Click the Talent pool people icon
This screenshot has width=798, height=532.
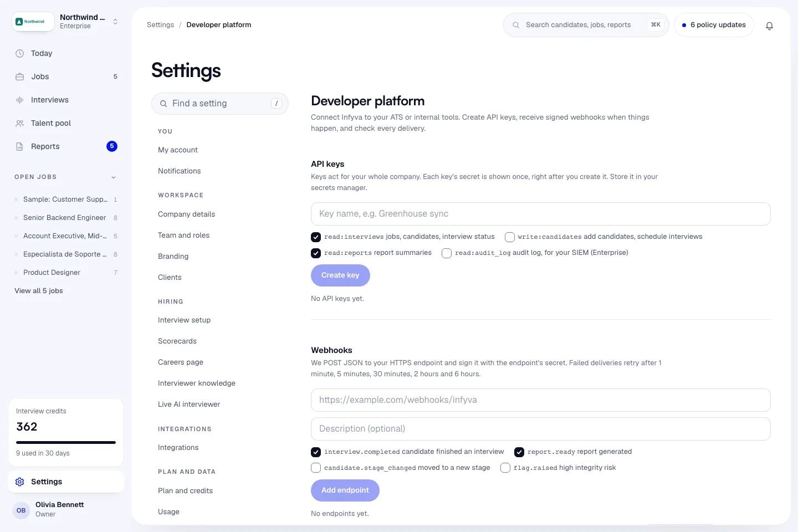click(20, 124)
